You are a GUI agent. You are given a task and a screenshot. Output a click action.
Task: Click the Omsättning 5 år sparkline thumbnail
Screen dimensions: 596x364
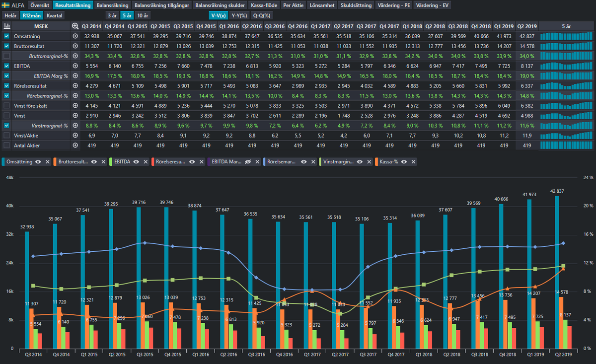click(566, 36)
